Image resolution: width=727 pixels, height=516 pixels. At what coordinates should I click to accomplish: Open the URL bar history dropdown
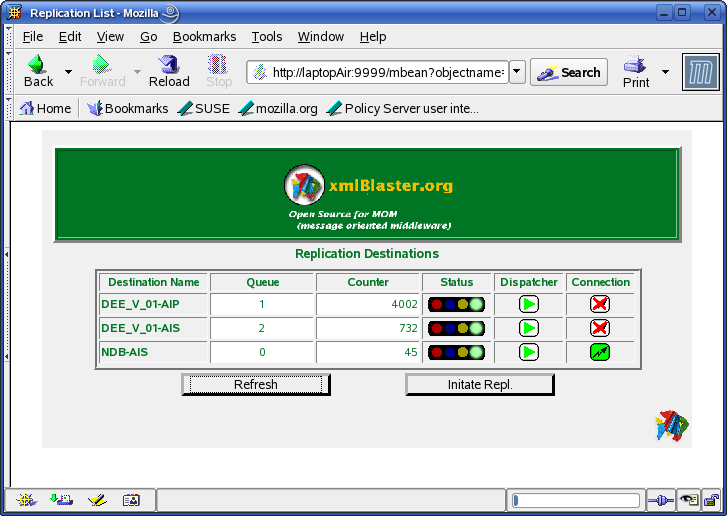click(517, 72)
